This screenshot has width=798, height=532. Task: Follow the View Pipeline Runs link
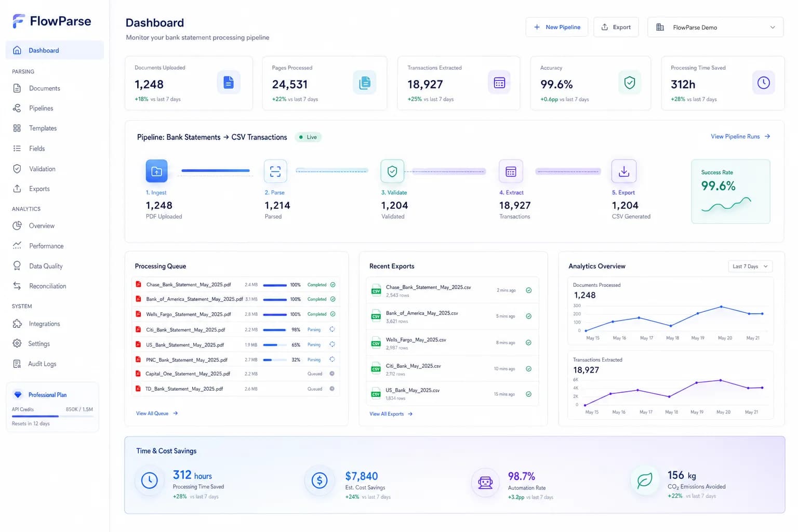point(740,137)
